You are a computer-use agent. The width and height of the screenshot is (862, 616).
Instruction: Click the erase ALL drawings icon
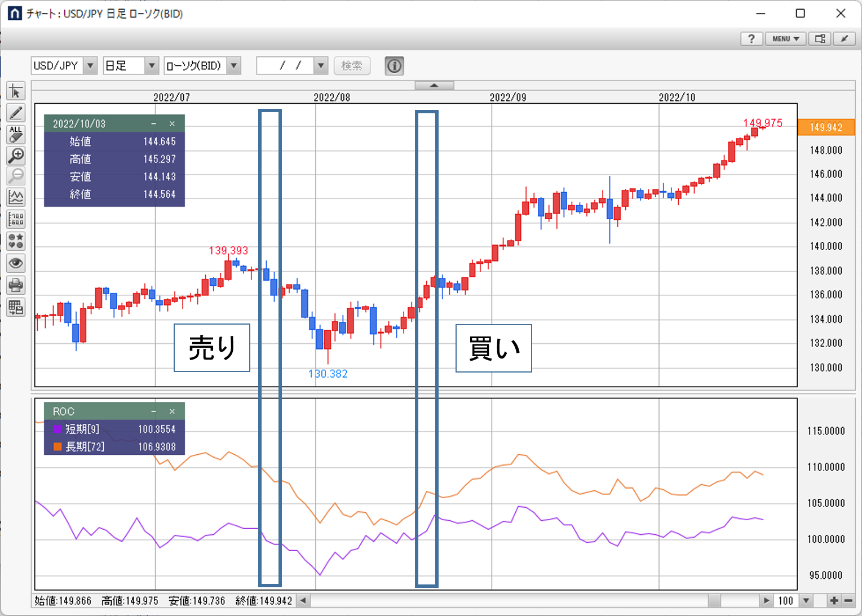[x=16, y=134]
